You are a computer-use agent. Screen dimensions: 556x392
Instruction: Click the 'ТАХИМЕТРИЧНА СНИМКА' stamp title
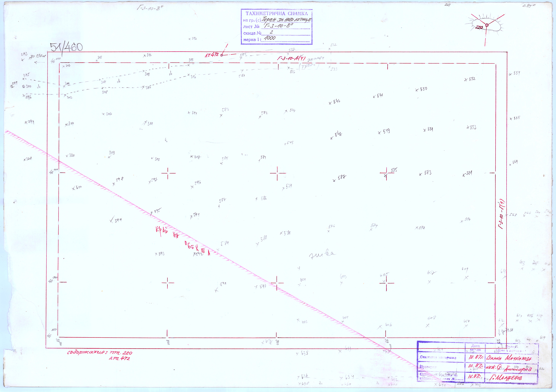pyautogui.click(x=277, y=14)
